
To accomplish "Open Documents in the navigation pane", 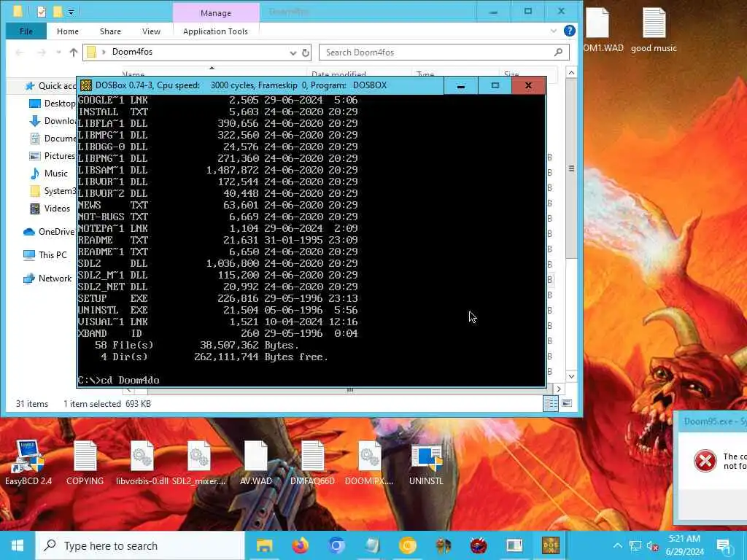I will point(53,139).
